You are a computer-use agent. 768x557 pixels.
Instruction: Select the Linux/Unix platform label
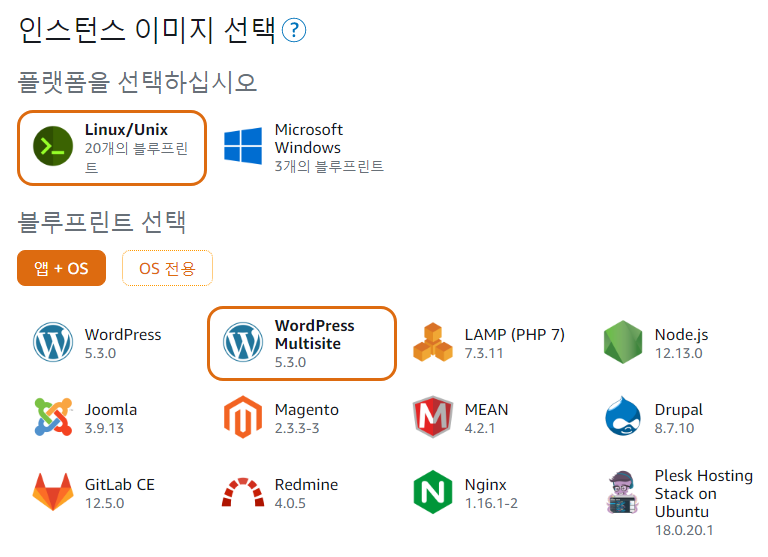pos(126,129)
